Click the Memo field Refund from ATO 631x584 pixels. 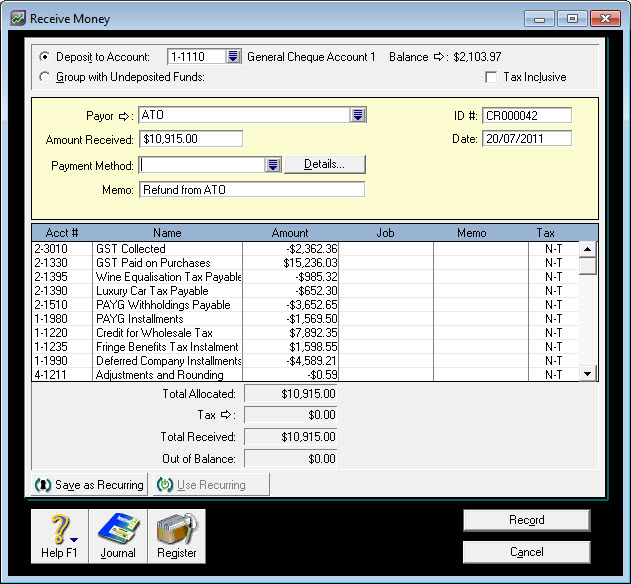click(252, 190)
